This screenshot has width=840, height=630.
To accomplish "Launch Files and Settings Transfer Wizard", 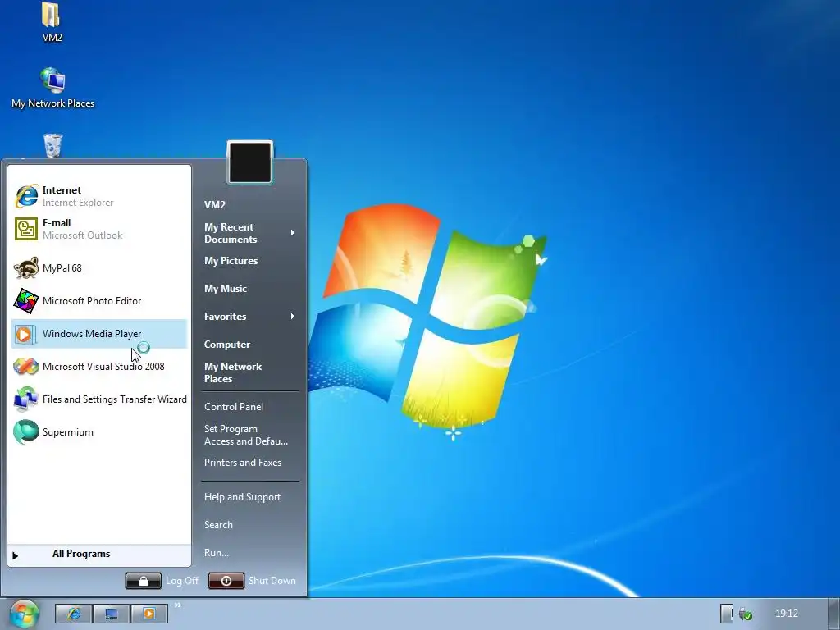I will (99, 399).
